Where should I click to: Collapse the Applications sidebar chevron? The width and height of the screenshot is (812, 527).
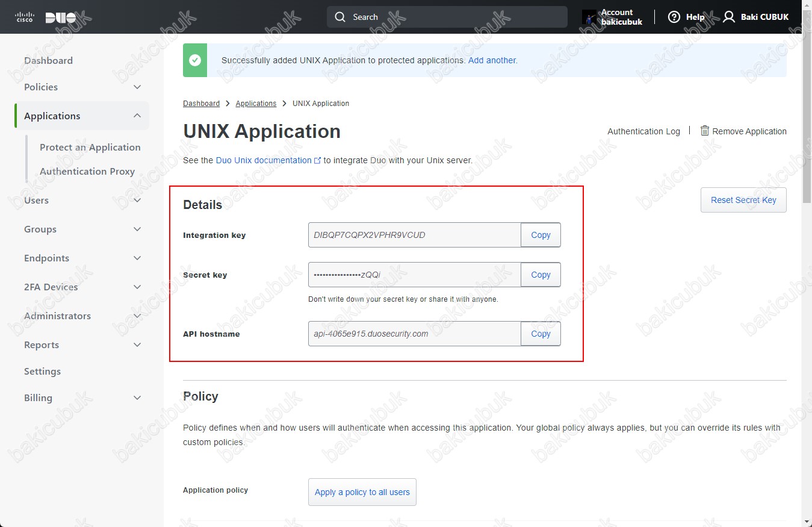point(137,116)
